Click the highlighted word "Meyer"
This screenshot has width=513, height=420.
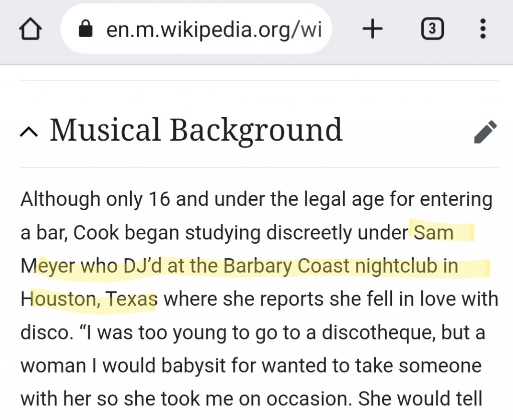tap(48, 266)
